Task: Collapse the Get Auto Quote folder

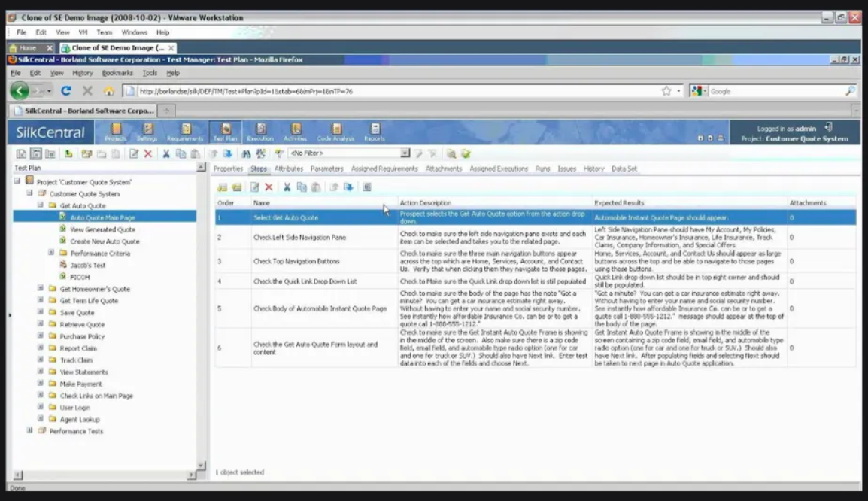Action: (x=41, y=205)
